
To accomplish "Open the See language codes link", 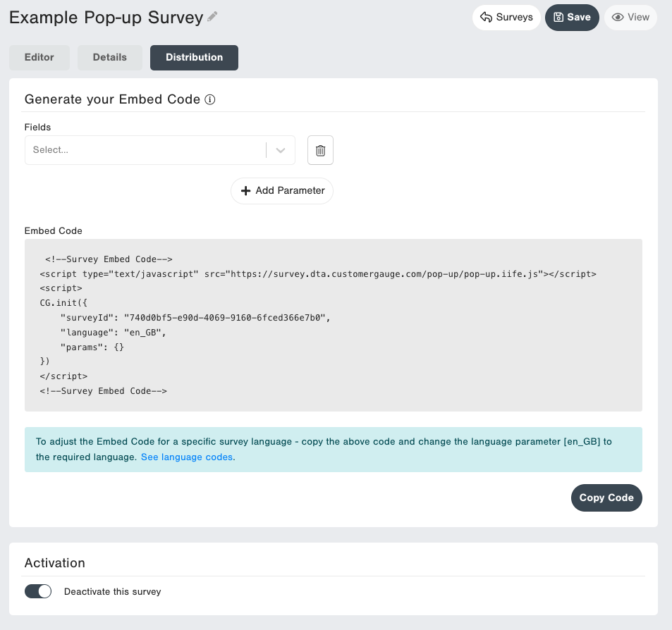I will pos(187,457).
